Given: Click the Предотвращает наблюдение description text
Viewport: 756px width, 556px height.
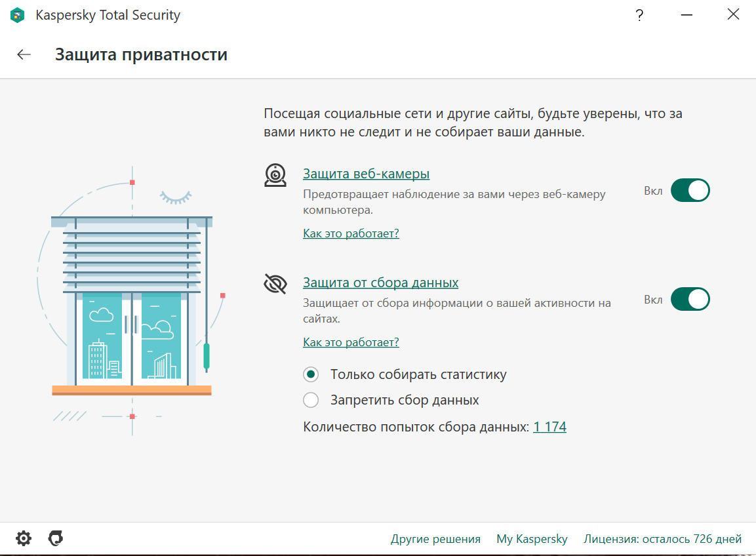Looking at the screenshot, I should pyautogui.click(x=454, y=202).
